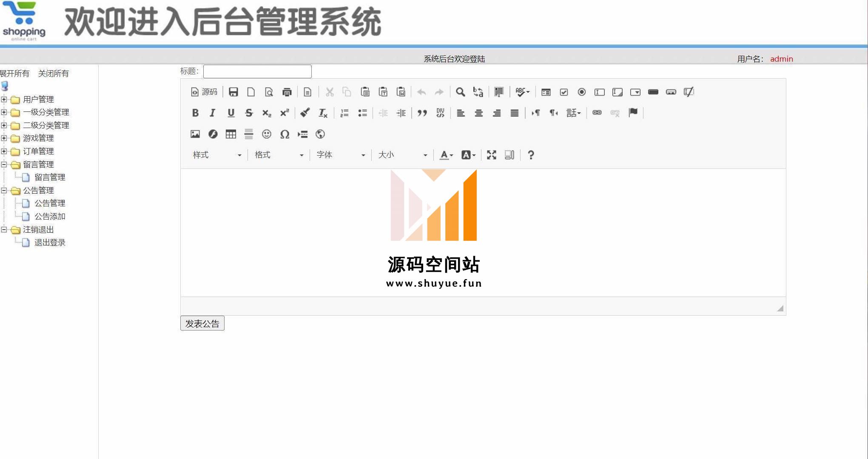Insert a button form element
Screen dimensions: 868x459
click(x=653, y=92)
